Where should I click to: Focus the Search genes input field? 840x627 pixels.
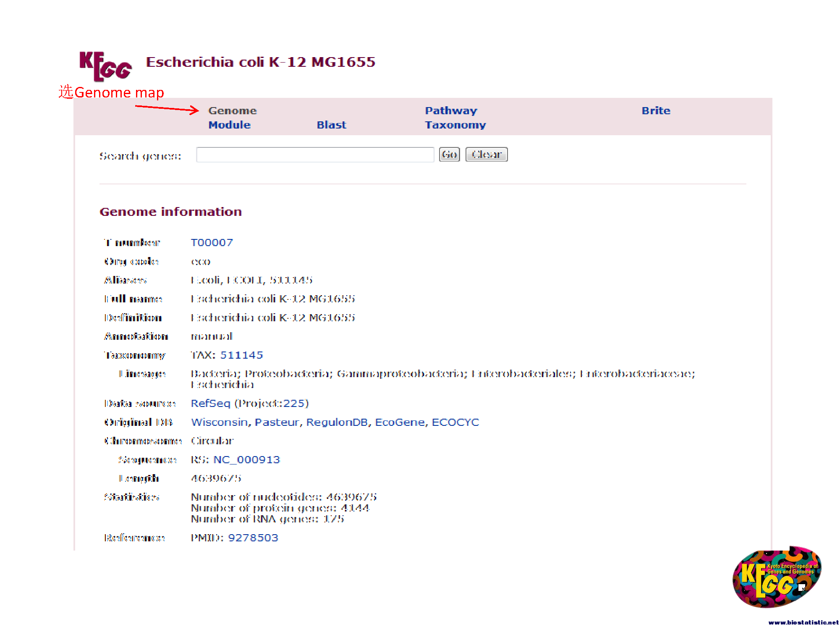(315, 155)
